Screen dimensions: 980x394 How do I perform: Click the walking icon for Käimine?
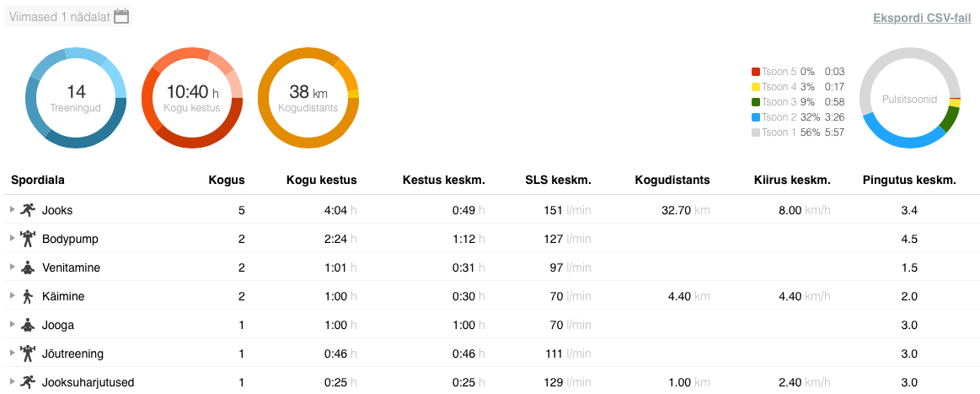click(28, 296)
